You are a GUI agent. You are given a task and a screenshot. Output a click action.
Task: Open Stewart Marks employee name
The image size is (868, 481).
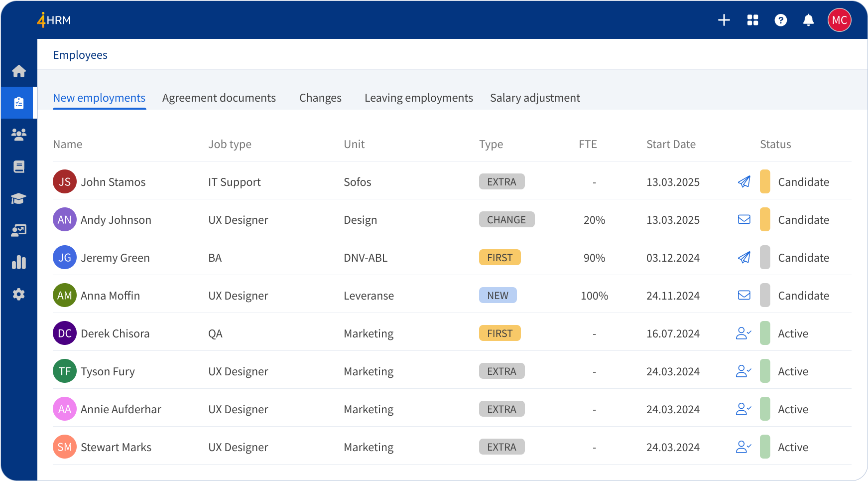click(116, 447)
